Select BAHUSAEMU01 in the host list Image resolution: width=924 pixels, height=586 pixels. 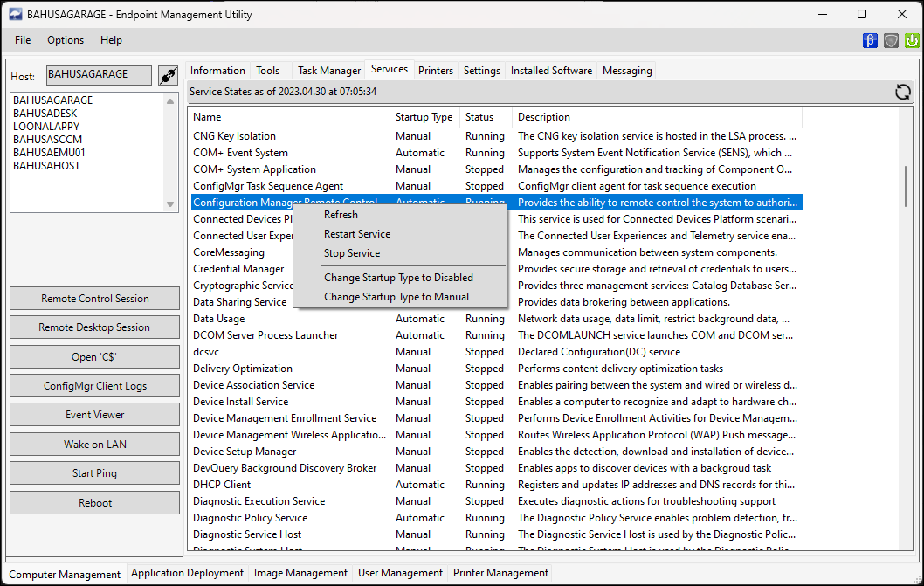pos(50,153)
